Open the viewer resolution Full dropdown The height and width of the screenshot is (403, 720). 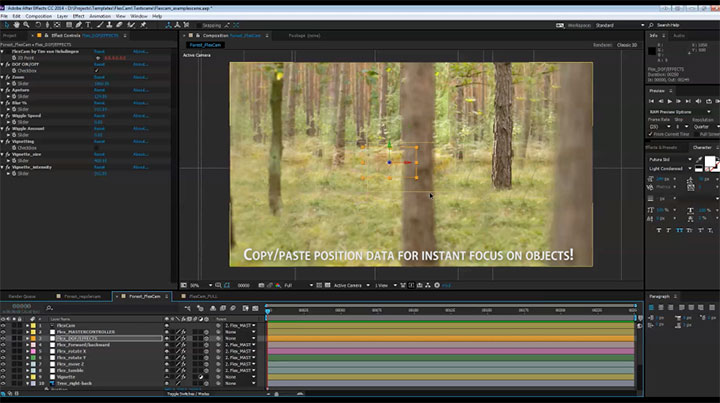(x=298, y=285)
